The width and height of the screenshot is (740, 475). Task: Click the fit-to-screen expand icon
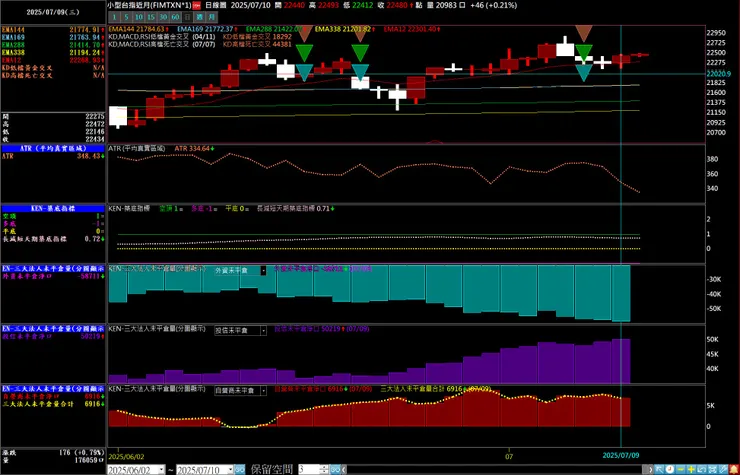click(x=712, y=469)
